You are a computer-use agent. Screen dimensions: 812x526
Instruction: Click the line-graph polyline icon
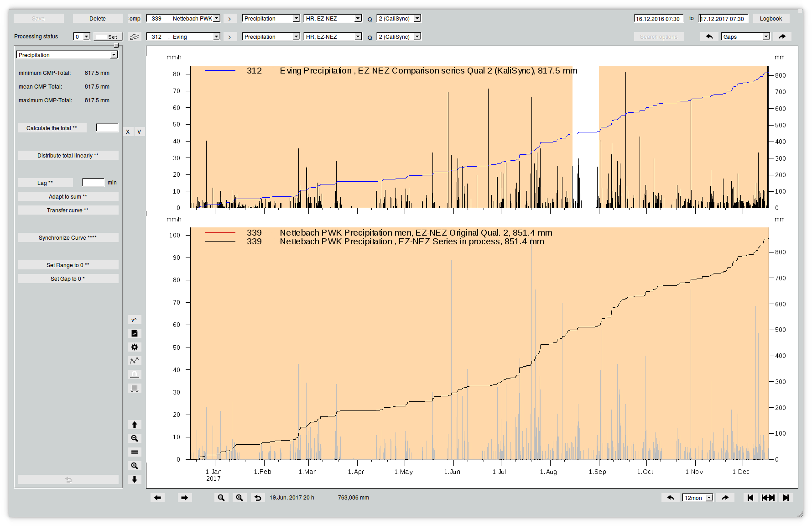tap(134, 361)
